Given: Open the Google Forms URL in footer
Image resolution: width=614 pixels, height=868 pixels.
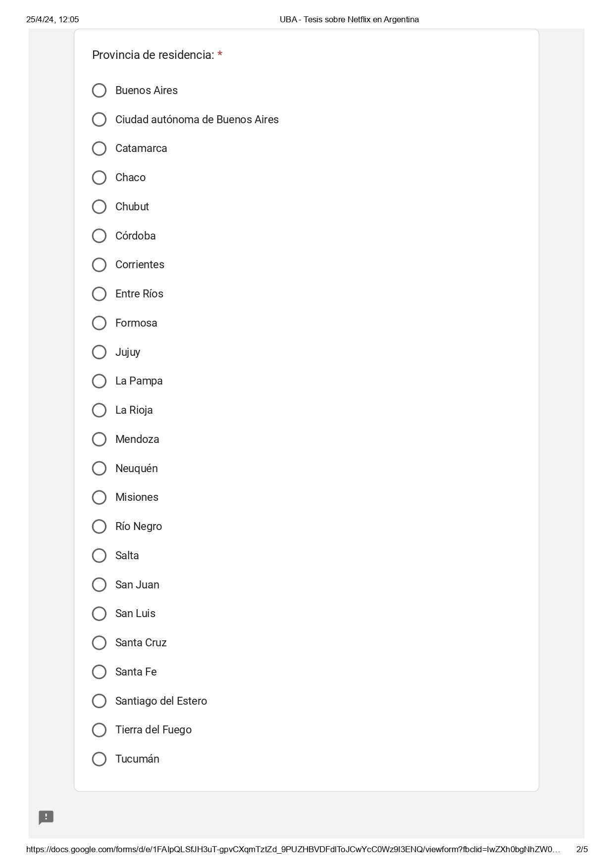Looking at the screenshot, I should tap(293, 850).
